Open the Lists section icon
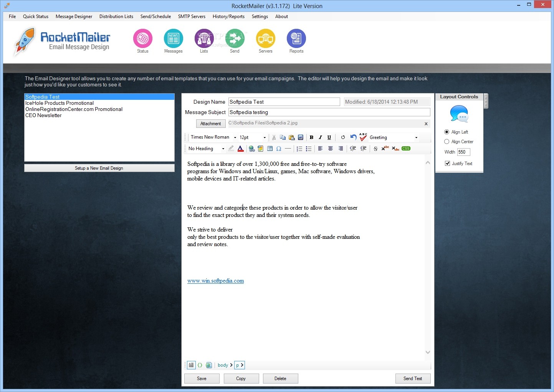Screen dimensions: 554x392 click(x=204, y=38)
